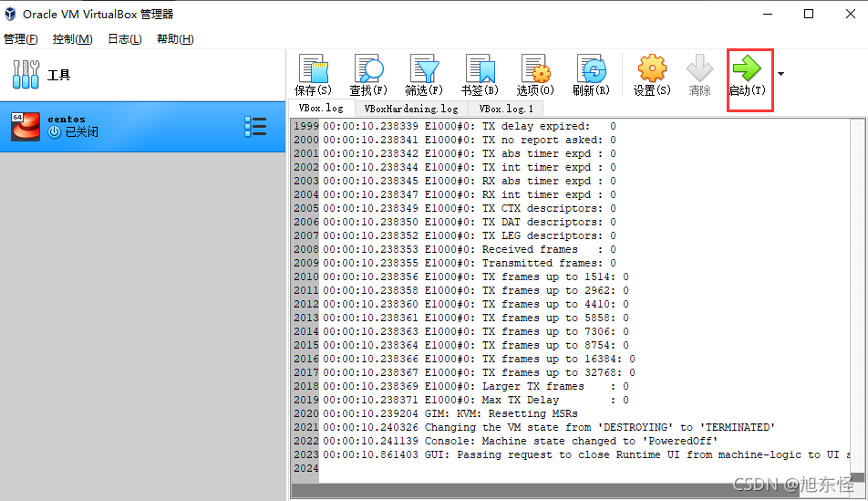Open the Filter (筛选) log tool

pyautogui.click(x=424, y=75)
